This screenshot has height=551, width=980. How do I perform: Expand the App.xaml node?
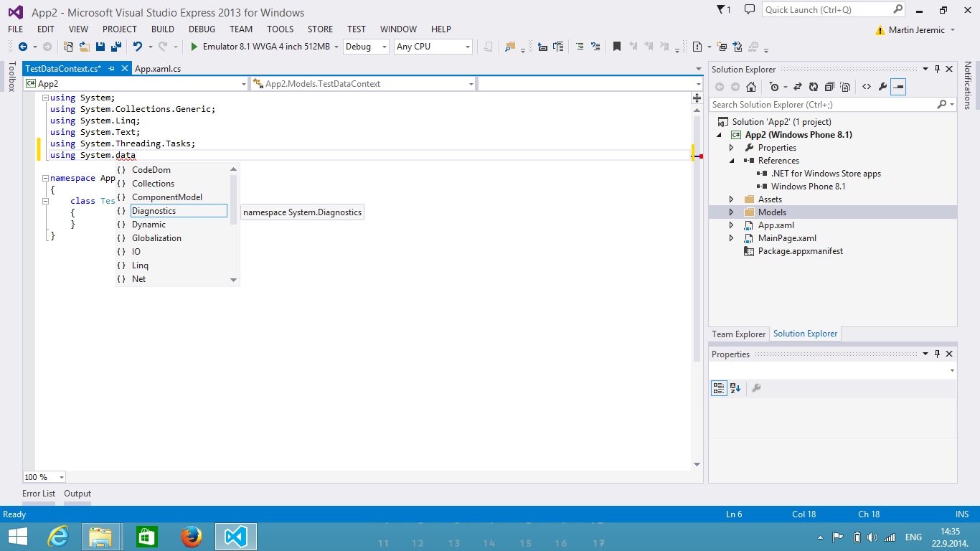(732, 225)
